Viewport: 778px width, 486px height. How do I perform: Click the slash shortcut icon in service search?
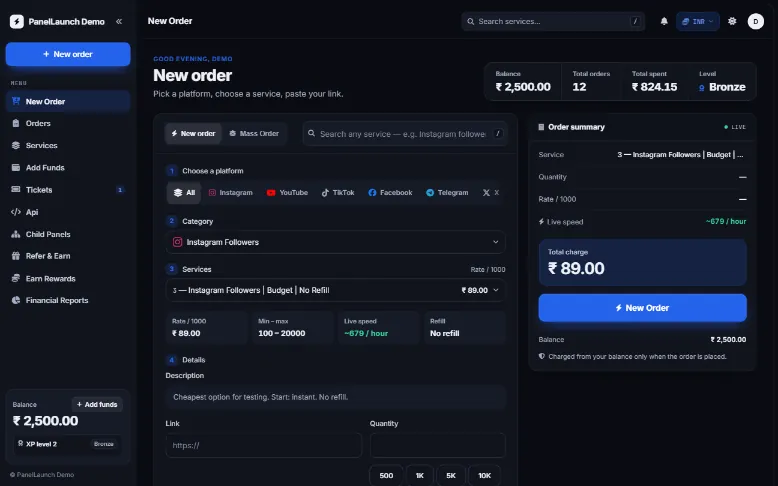pos(498,133)
